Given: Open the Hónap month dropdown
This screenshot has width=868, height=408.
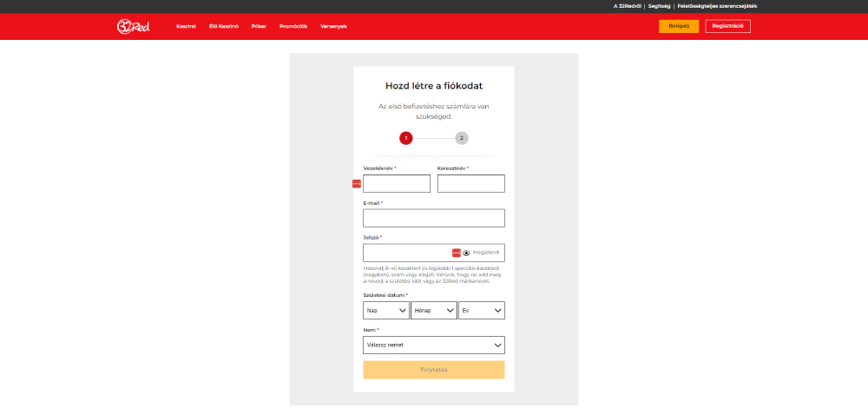Looking at the screenshot, I should click(x=433, y=310).
